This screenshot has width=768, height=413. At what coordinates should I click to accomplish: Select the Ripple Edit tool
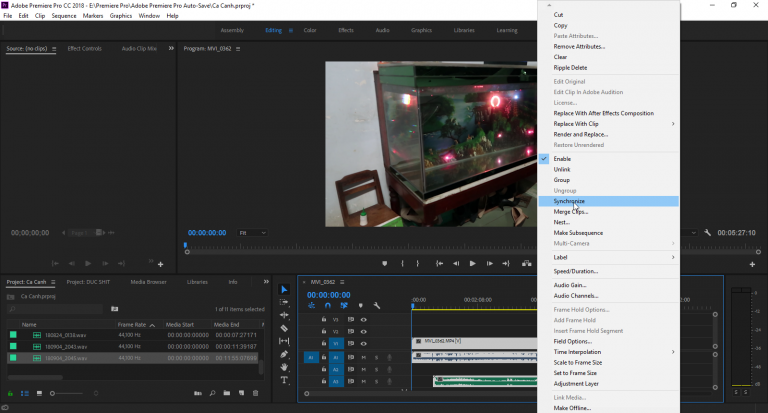click(284, 315)
